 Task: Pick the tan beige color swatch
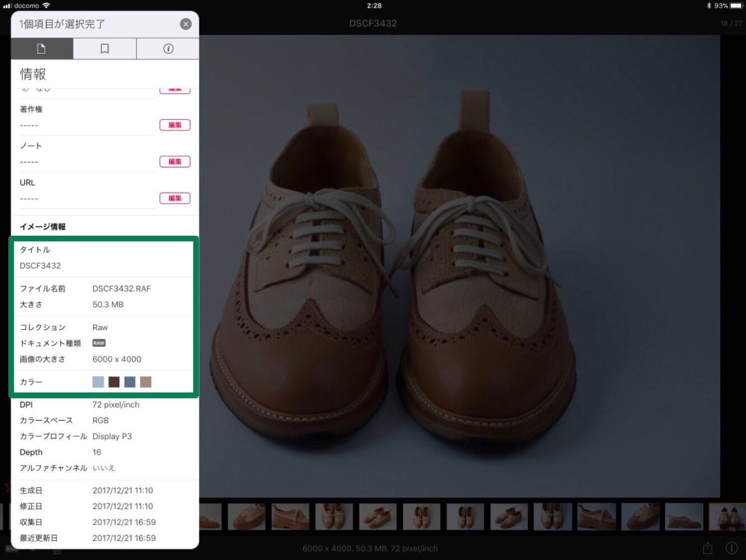pyautogui.click(x=146, y=382)
